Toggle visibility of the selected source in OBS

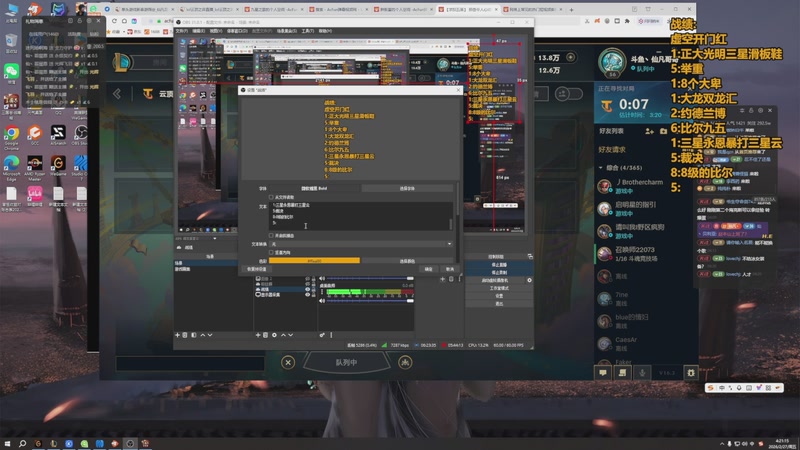pyautogui.click(x=308, y=289)
